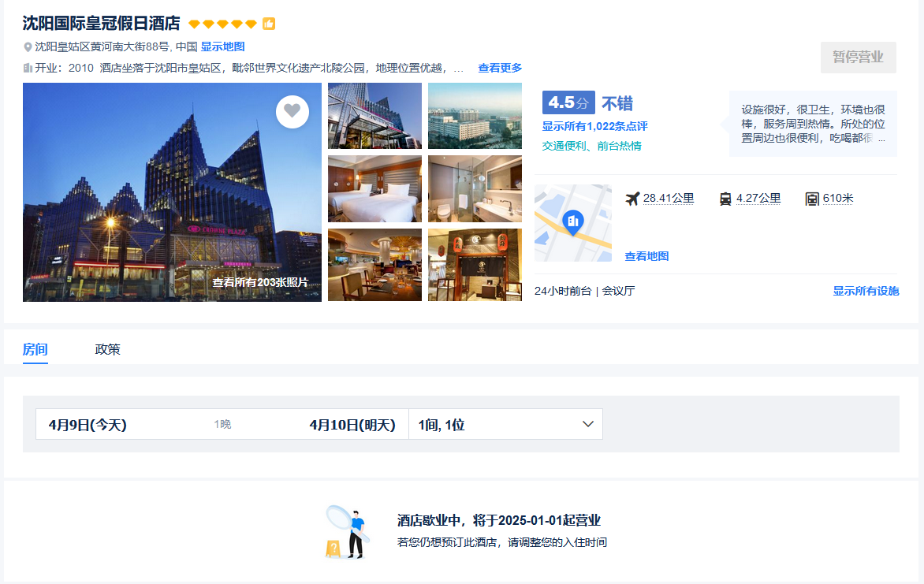Click the building icon beside 开业 description
Viewport: 924px width, 584px height.
pos(28,68)
